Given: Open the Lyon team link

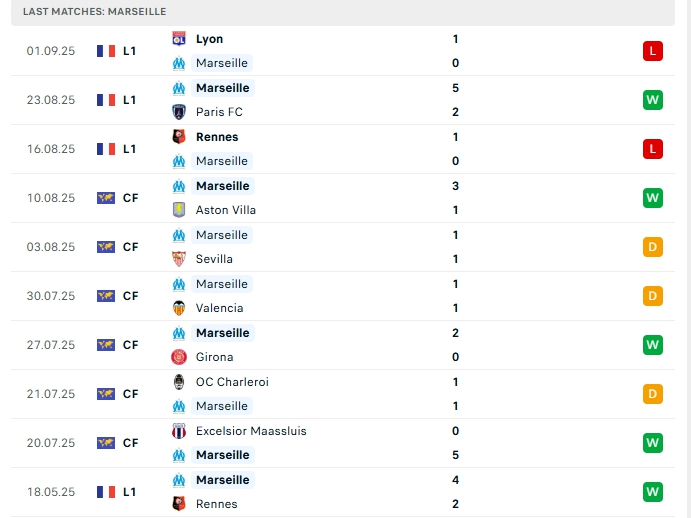Looking at the screenshot, I should click(x=210, y=39).
